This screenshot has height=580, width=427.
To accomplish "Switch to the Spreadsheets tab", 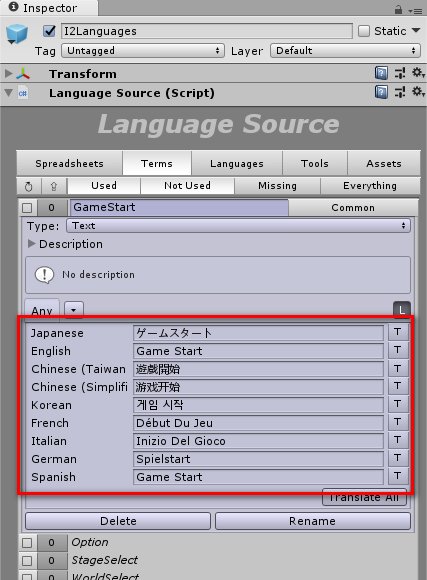I will coord(70,163).
